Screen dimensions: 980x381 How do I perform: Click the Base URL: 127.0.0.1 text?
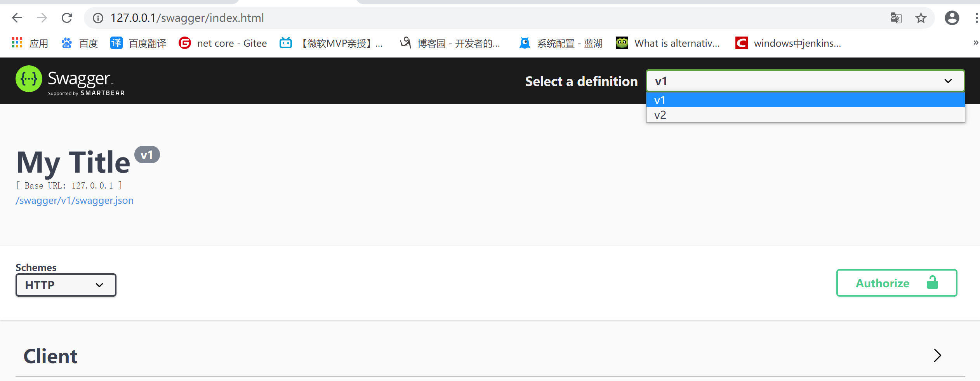tap(69, 185)
